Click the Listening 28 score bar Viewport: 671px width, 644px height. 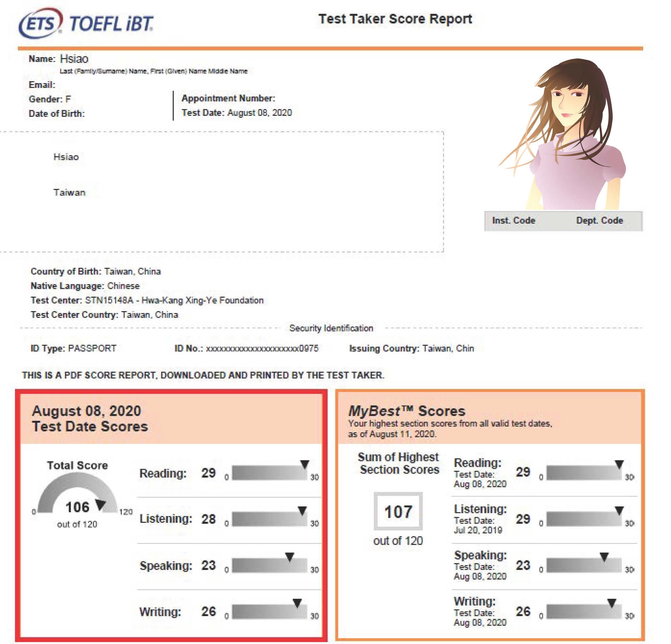270,518
